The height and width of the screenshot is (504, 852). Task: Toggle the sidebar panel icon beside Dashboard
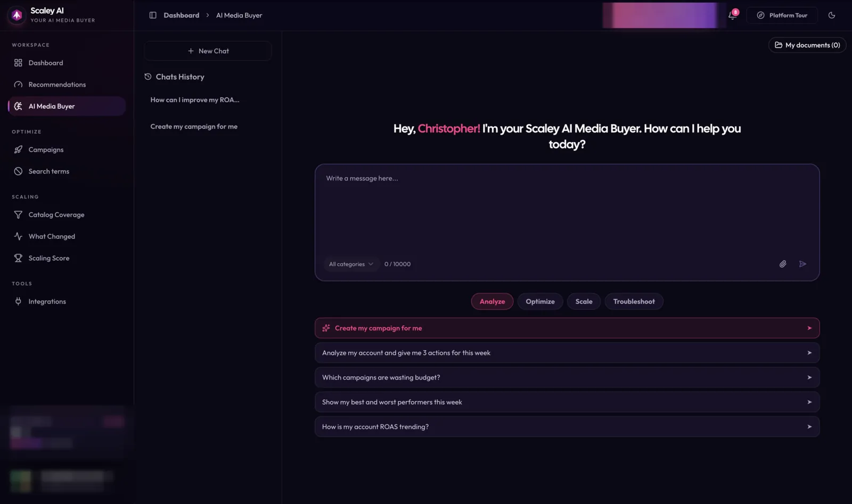coord(153,15)
